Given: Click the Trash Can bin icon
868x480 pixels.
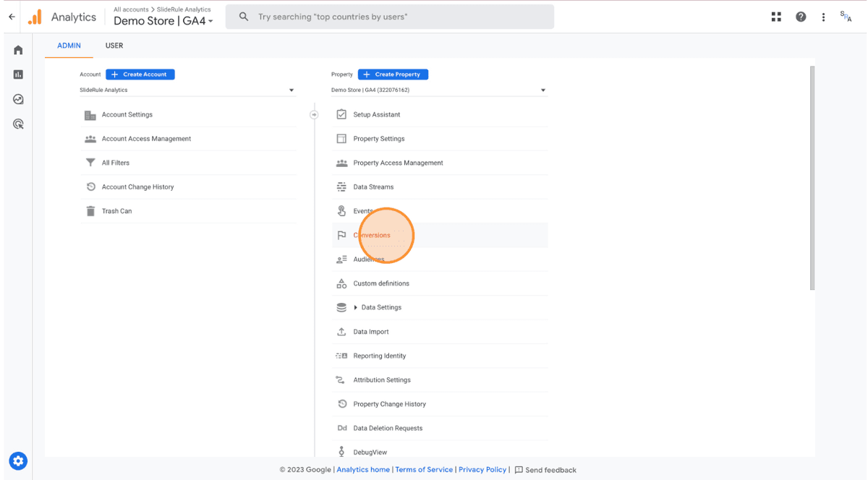Looking at the screenshot, I should [90, 211].
